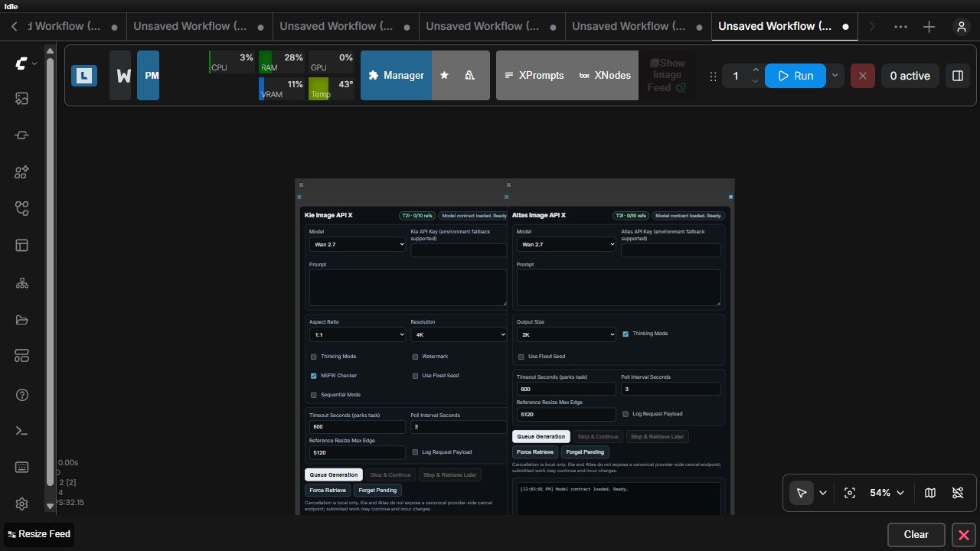Open the 54% zoom level dropdown

(x=887, y=493)
